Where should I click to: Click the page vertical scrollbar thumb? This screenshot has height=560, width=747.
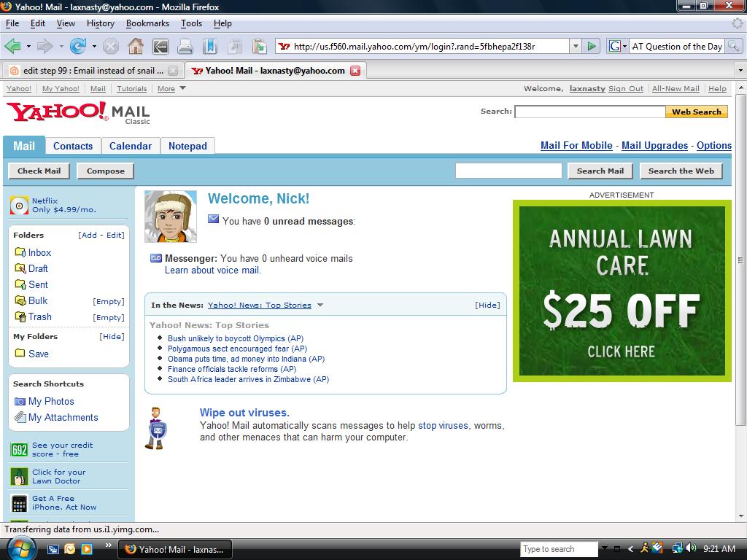(x=740, y=260)
